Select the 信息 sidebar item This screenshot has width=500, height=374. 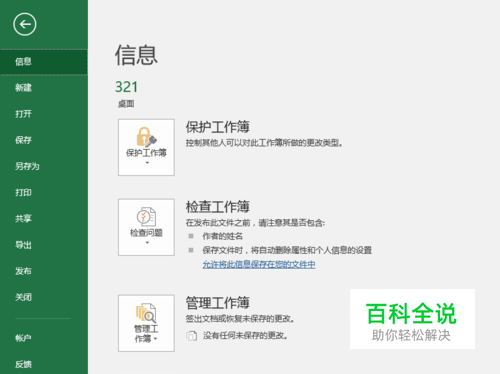[44, 61]
